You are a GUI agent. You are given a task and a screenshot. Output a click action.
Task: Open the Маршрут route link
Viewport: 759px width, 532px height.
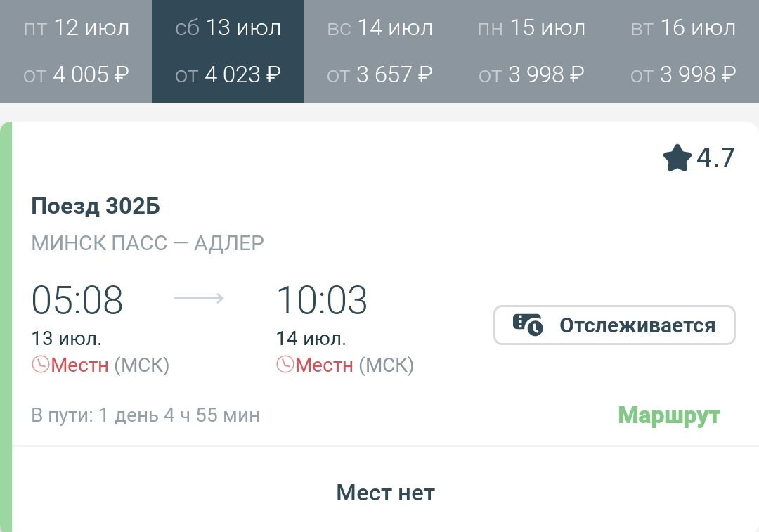[x=669, y=415]
